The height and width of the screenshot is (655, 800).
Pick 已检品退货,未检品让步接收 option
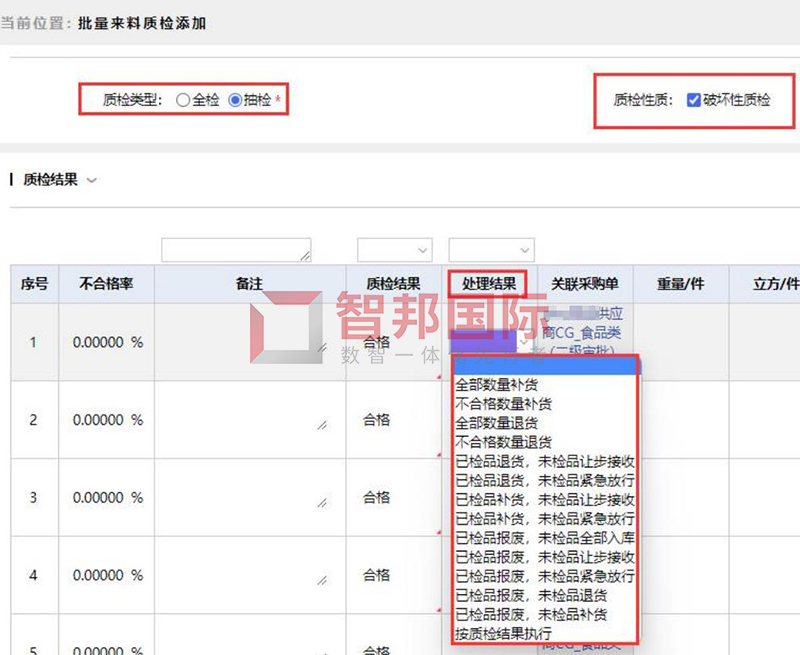[x=544, y=461]
